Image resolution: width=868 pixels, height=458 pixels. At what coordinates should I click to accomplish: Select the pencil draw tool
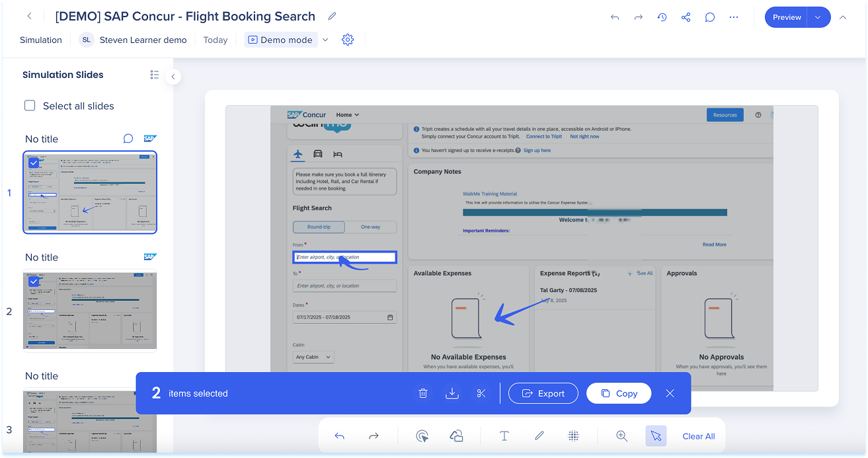pyautogui.click(x=539, y=436)
